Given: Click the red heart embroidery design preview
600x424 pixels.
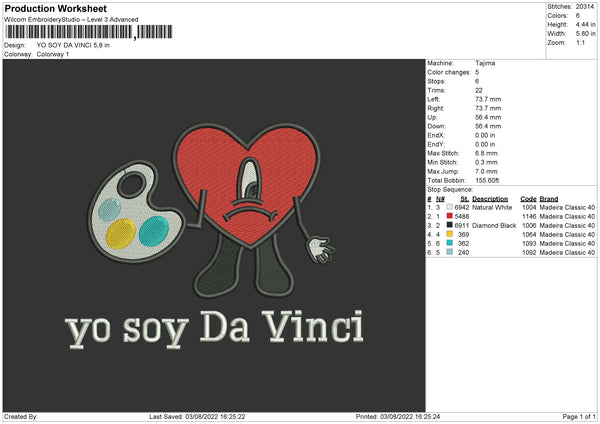Looking at the screenshot, I should (x=246, y=184).
